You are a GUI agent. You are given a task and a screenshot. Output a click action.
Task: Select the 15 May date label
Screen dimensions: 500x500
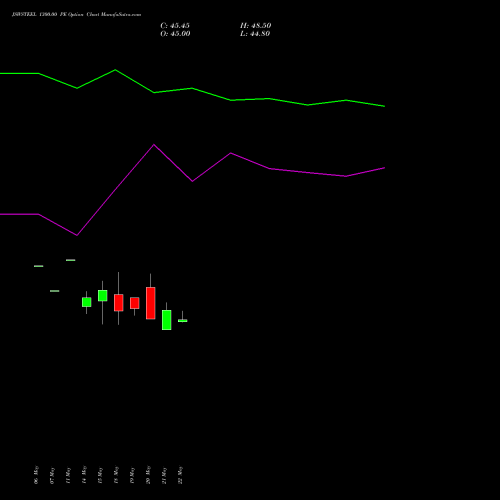click(x=100, y=476)
